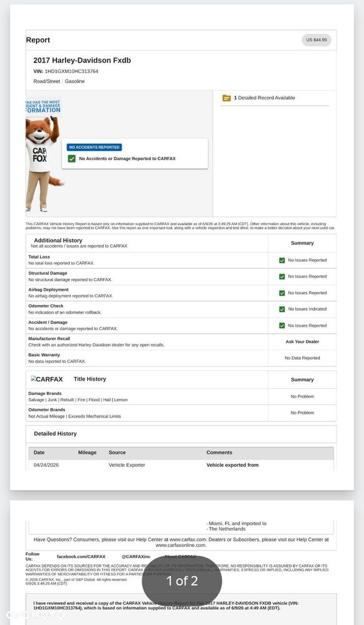Click the Total Loss No Issues Reported checkmark
Viewport: 364px width, 625px height.
coord(282,260)
